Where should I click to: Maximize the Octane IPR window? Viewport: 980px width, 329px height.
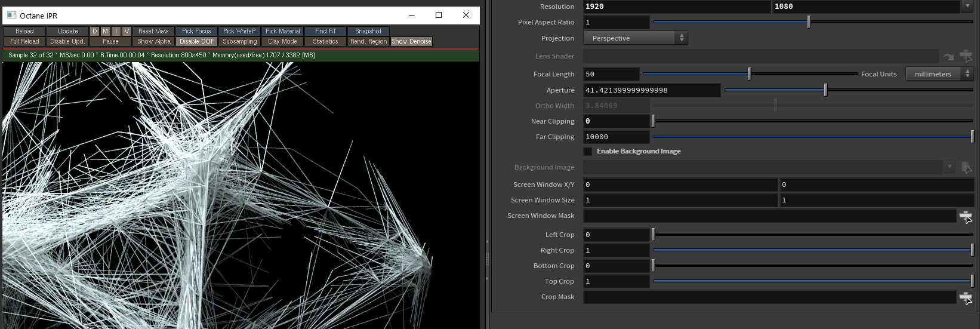pyautogui.click(x=439, y=15)
